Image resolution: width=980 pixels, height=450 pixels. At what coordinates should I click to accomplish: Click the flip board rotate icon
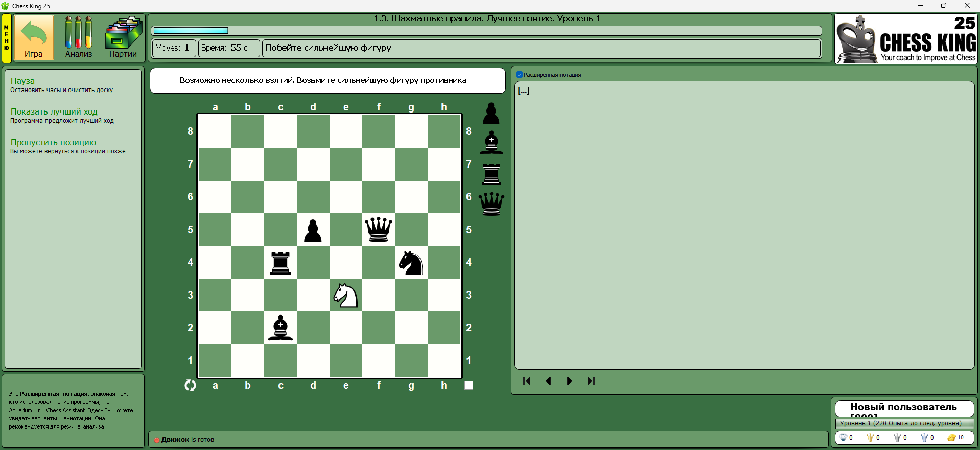(x=190, y=386)
